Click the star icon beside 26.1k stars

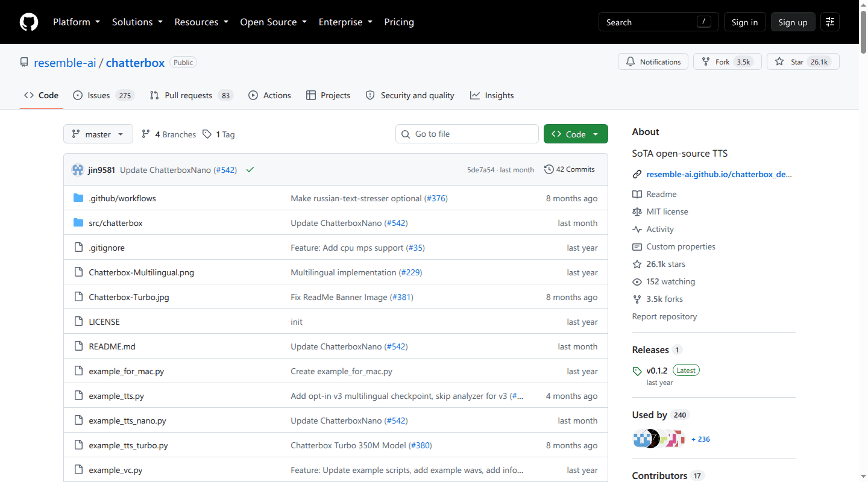coord(637,264)
